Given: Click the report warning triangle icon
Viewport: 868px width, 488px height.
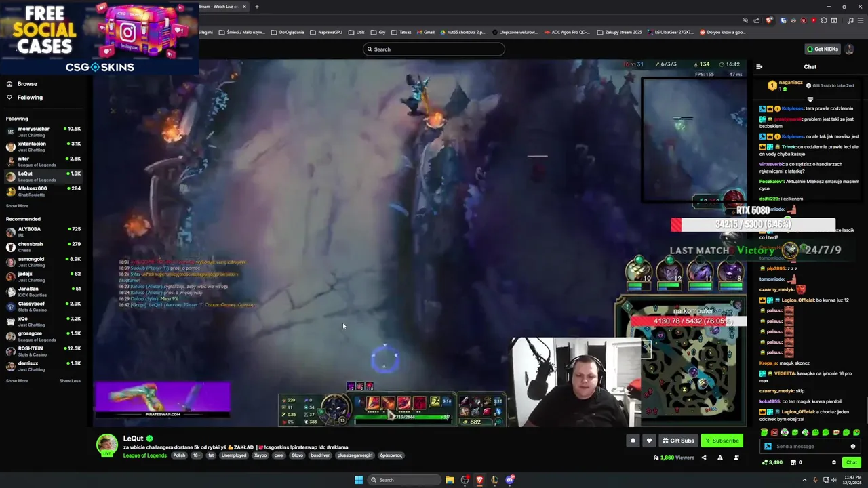Looking at the screenshot, I should click(x=719, y=457).
